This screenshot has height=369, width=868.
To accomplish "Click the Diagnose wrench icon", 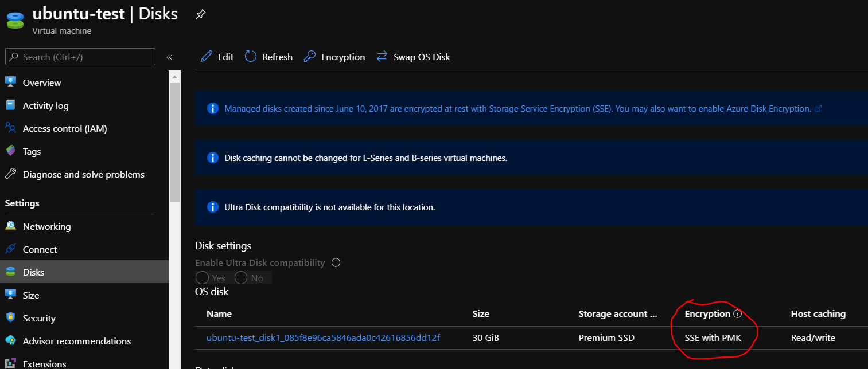I will coord(10,174).
